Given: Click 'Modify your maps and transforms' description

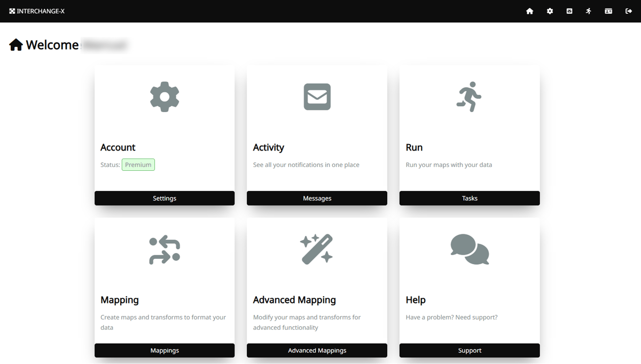Looking at the screenshot, I should click(307, 322).
